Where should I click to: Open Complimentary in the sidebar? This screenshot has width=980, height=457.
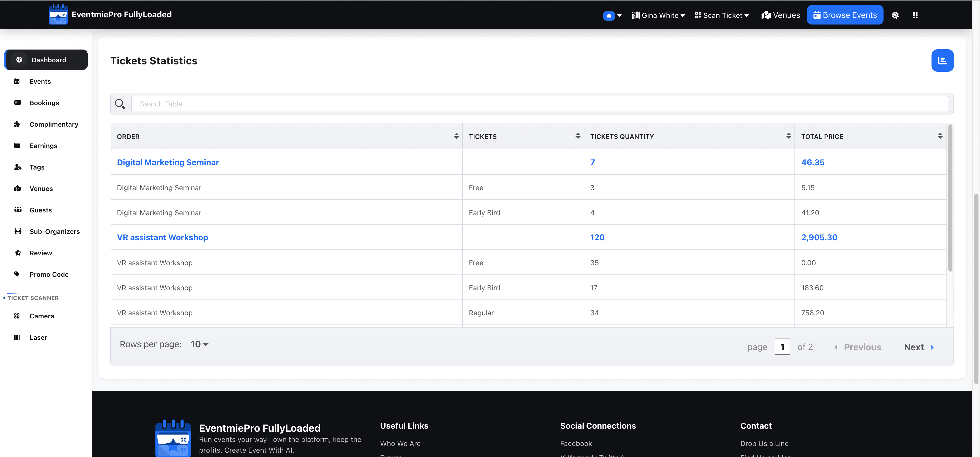pyautogui.click(x=54, y=124)
